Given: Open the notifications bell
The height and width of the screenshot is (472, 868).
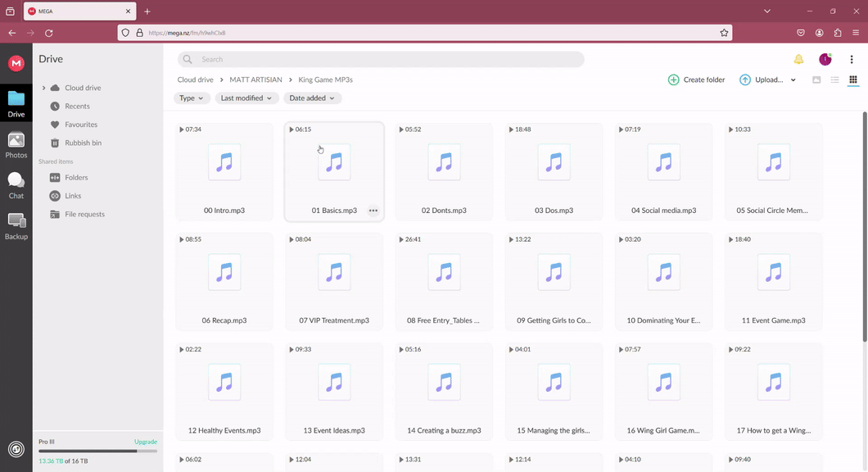Looking at the screenshot, I should point(798,59).
